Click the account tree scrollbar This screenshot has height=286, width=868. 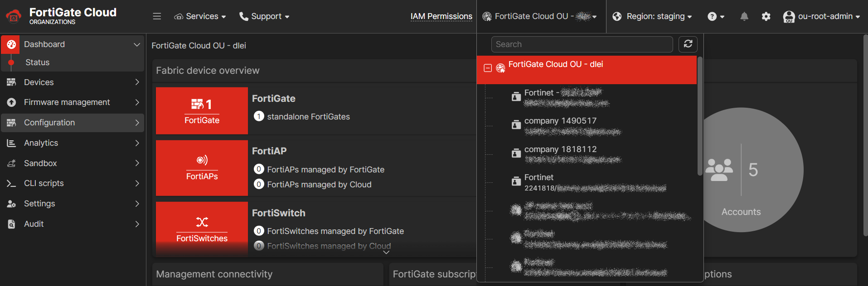pos(700,116)
